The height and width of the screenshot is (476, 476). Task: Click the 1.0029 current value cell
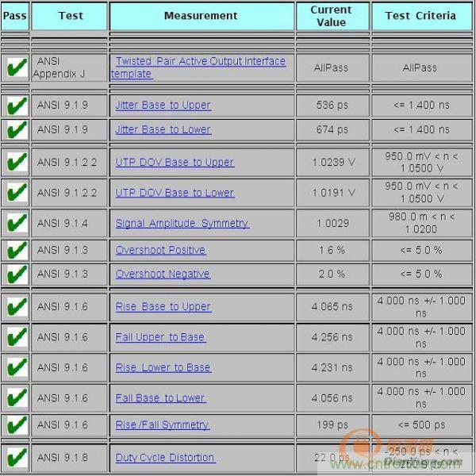pyautogui.click(x=331, y=224)
